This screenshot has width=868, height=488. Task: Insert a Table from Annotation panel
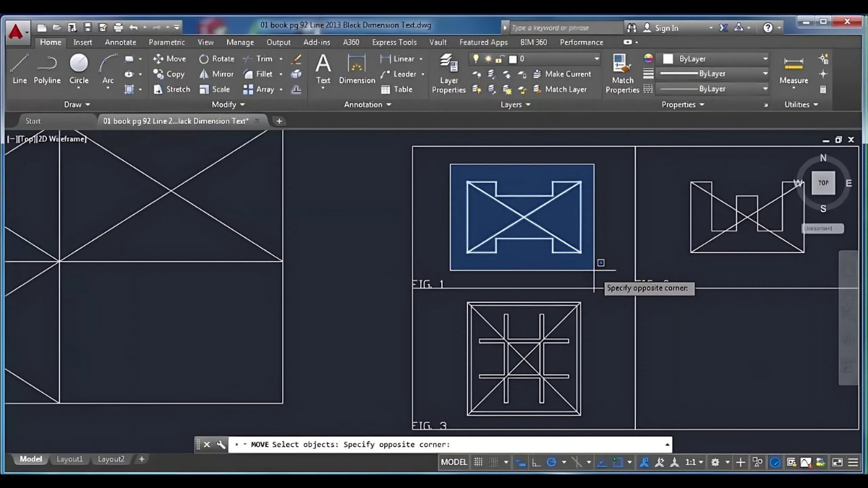coord(396,89)
